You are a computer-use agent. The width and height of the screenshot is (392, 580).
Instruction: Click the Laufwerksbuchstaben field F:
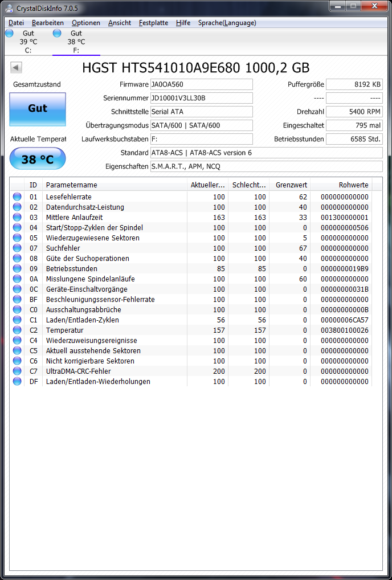(202, 139)
